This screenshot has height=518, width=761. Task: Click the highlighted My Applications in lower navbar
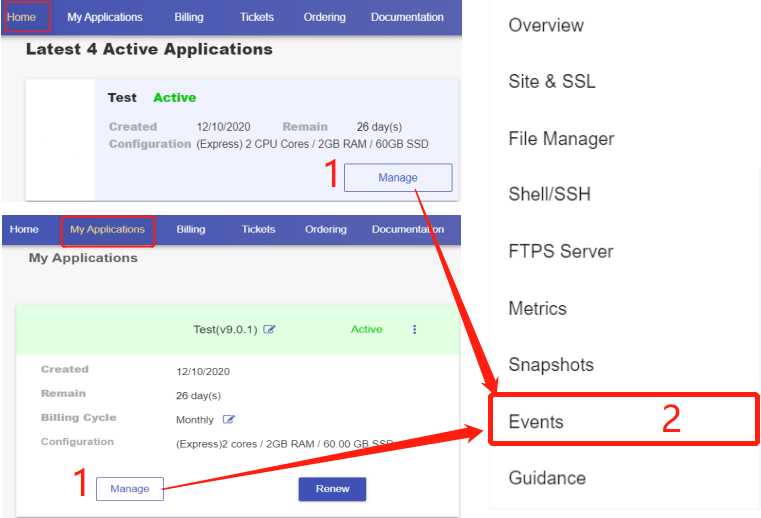click(x=107, y=229)
